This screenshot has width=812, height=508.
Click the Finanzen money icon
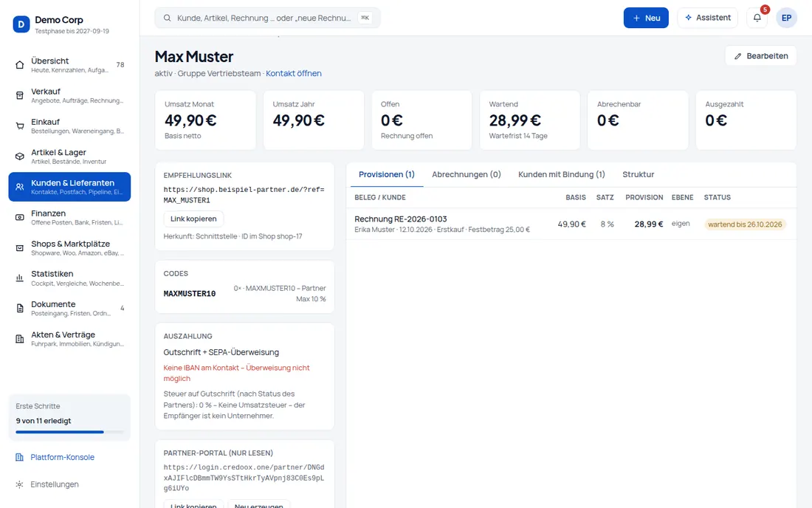click(x=20, y=218)
